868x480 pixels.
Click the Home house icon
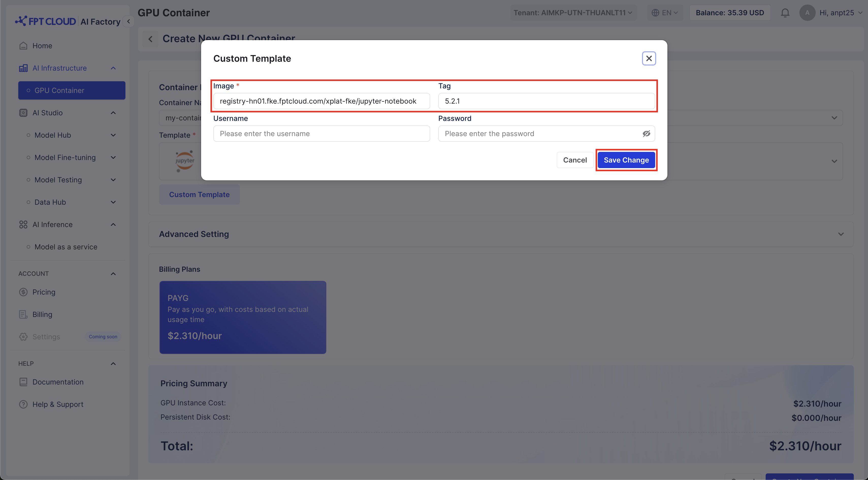tap(23, 46)
